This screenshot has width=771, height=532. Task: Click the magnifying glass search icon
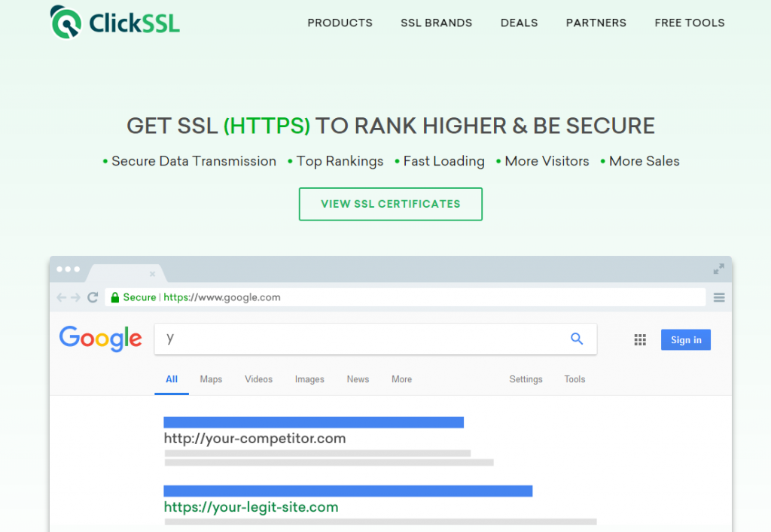tap(577, 339)
